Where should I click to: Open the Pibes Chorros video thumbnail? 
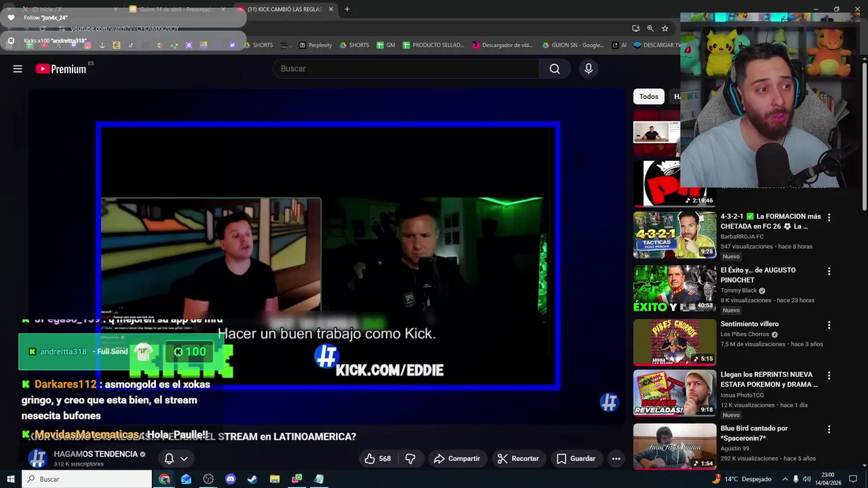(x=675, y=342)
